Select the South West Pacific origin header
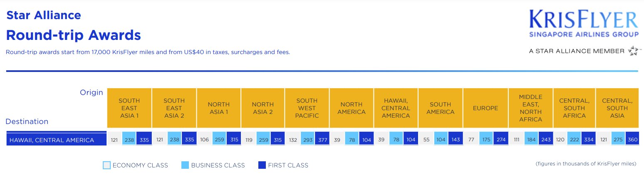644x180 pixels. click(x=307, y=108)
